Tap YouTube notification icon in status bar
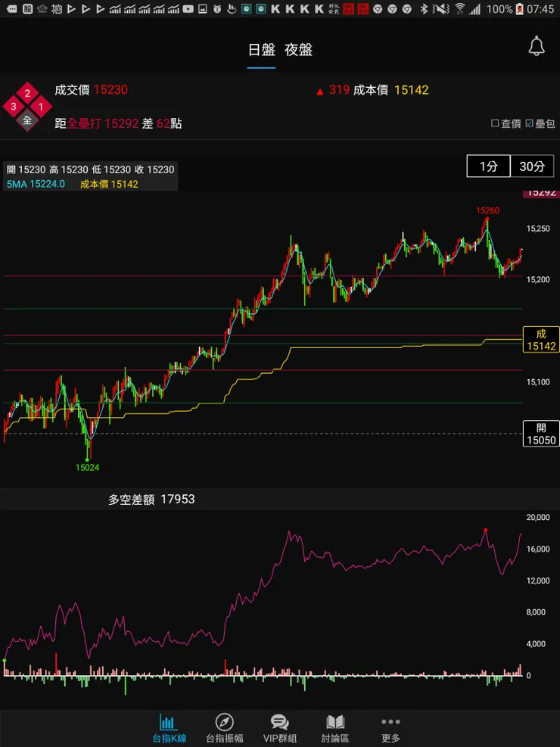The image size is (560, 747). (x=188, y=8)
